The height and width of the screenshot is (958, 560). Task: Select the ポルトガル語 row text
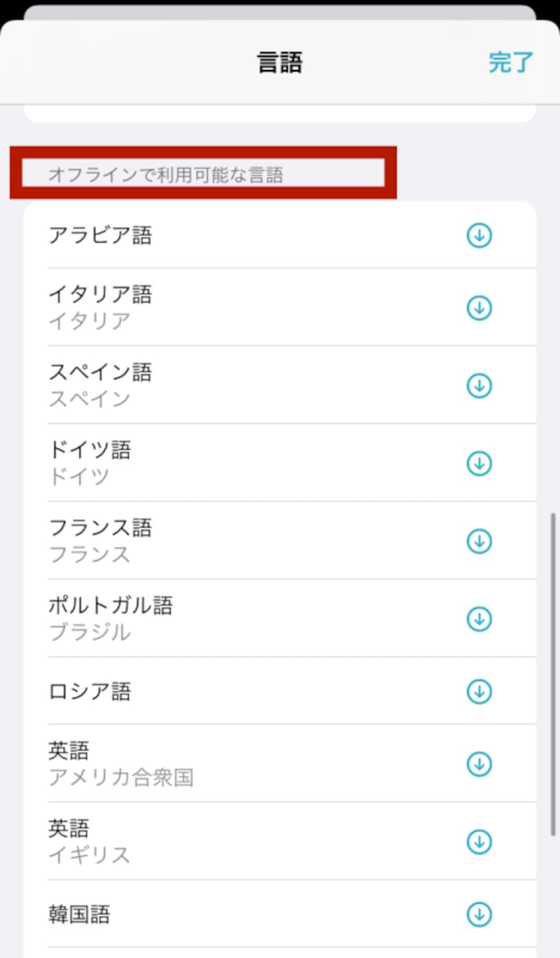pyautogui.click(x=111, y=606)
